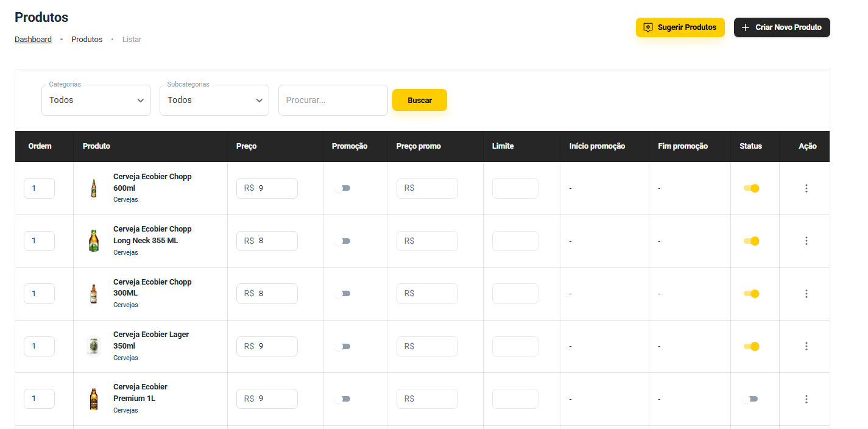Click the Premium 1L bottle thumbnail
Image resolution: width=868 pixels, height=429 pixels.
(x=94, y=399)
